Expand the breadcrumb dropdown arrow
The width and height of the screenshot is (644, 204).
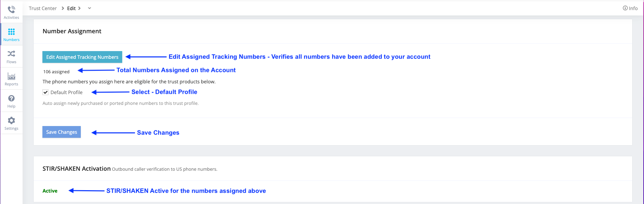[x=90, y=8]
